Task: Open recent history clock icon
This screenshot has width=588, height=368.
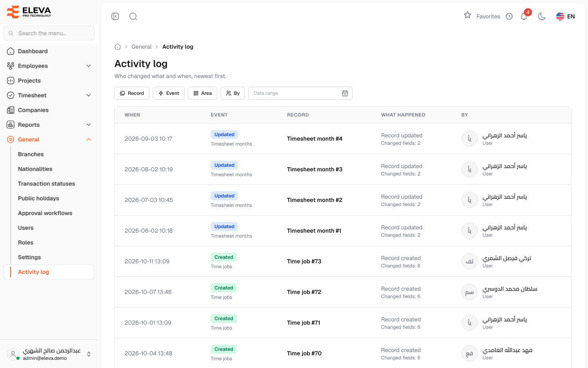Action: [509, 16]
